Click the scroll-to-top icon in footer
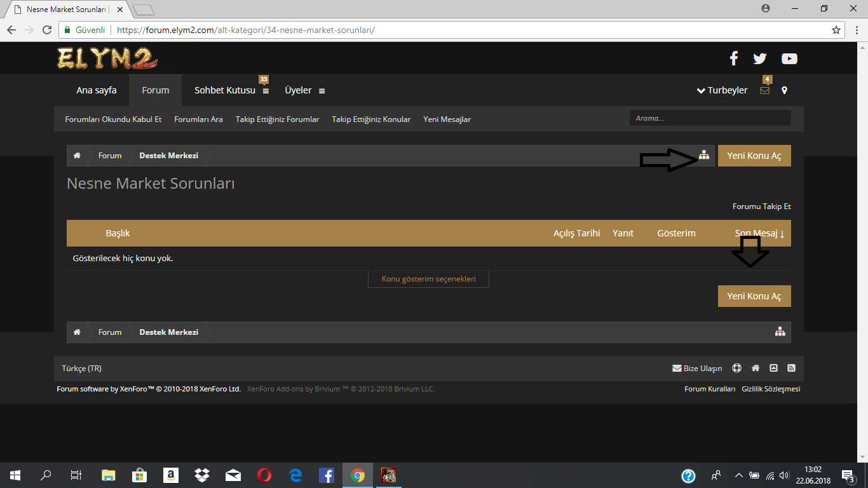Image resolution: width=868 pixels, height=488 pixels. pos(773,368)
